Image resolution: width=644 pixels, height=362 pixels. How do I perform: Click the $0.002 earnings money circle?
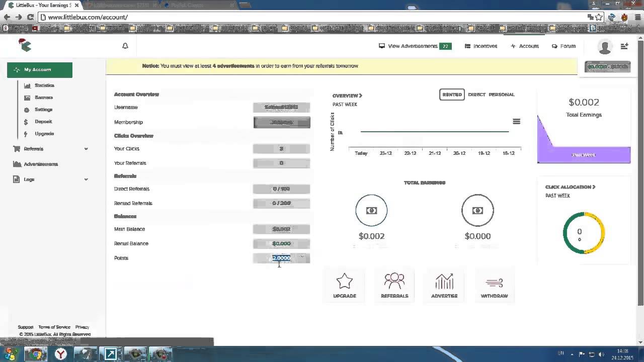(371, 210)
